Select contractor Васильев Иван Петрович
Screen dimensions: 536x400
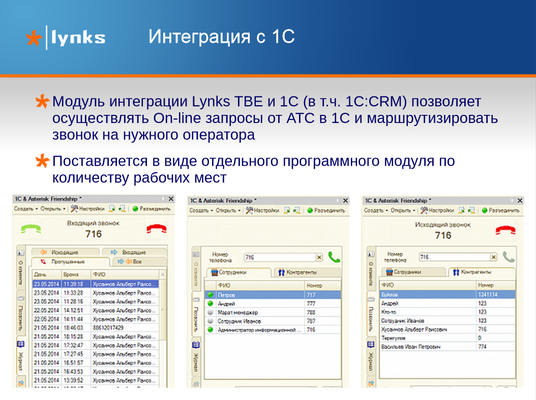click(447, 347)
